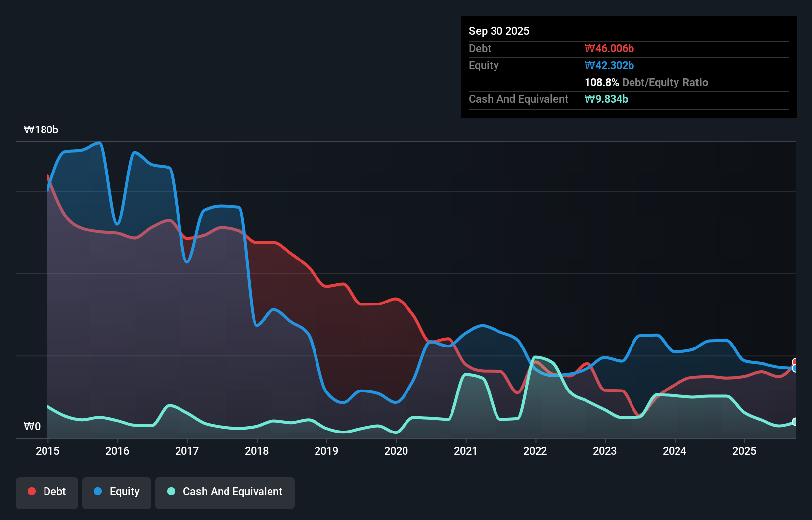Select the red Debt endpoint marker on chart
This screenshot has height=520, width=812.
tap(796, 361)
